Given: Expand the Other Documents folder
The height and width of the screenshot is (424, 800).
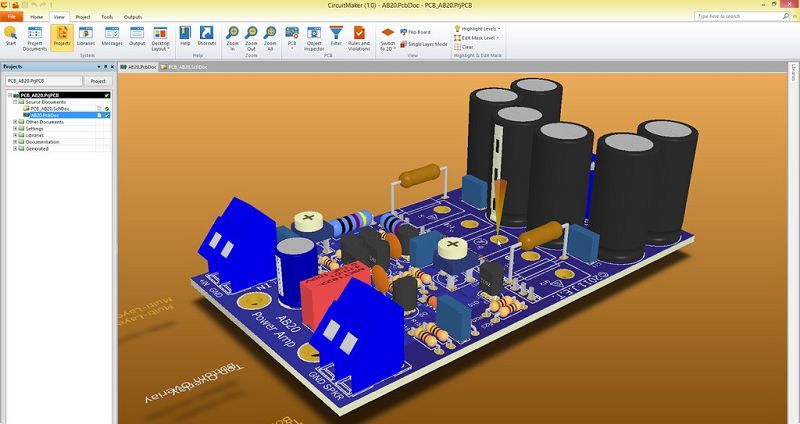Looking at the screenshot, I should click(x=15, y=122).
